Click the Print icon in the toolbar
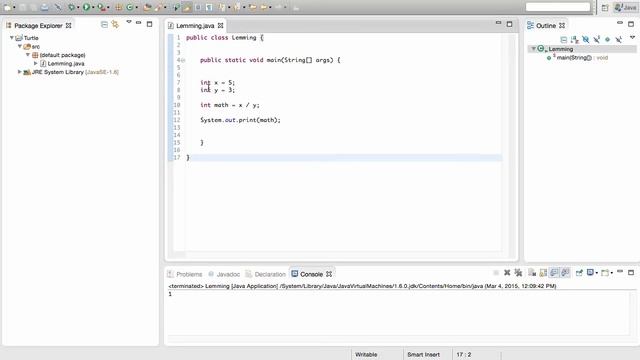 pyautogui.click(x=44, y=7)
